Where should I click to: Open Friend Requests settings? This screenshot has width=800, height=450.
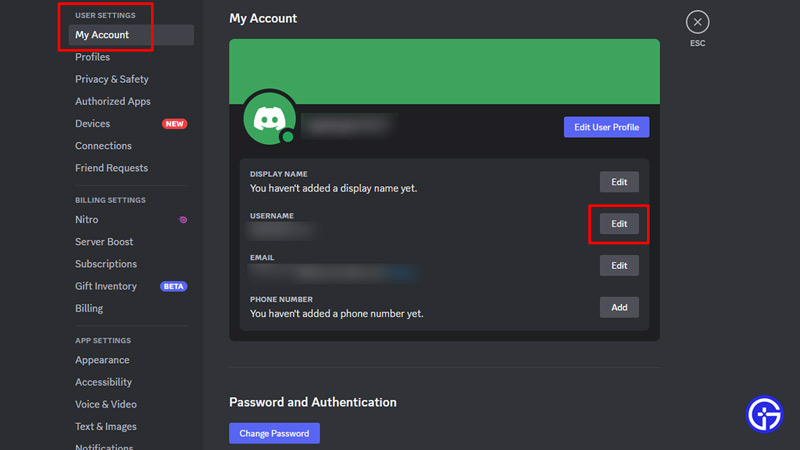click(111, 168)
